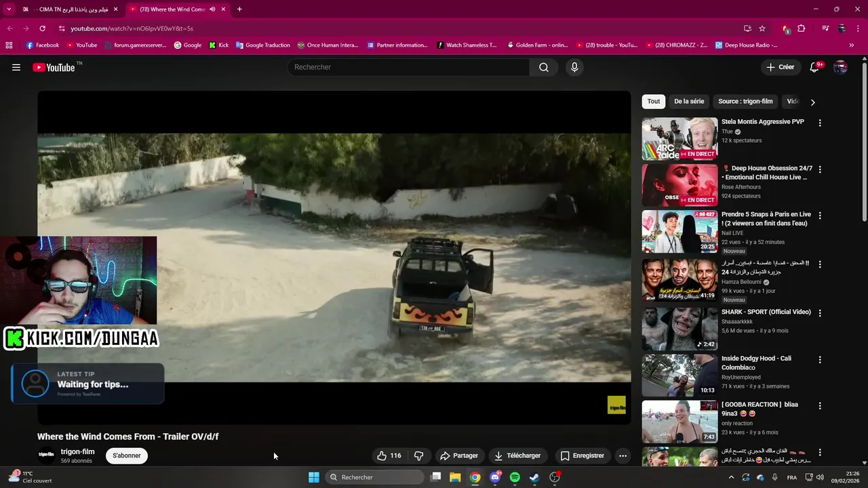Dislike the video with thumbs-down
Image resolution: width=868 pixels, height=488 pixels.
pos(418,455)
